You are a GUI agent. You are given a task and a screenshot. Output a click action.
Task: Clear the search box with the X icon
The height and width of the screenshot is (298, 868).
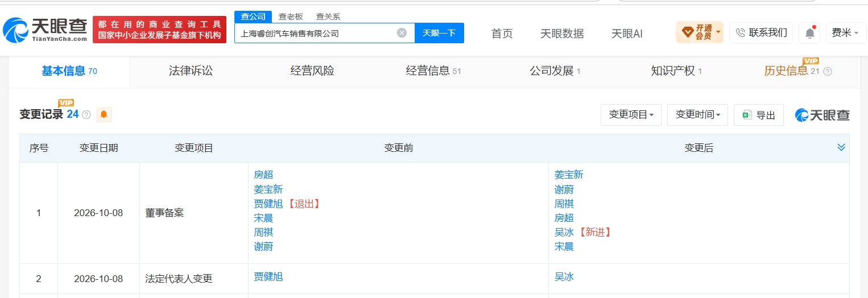(402, 33)
